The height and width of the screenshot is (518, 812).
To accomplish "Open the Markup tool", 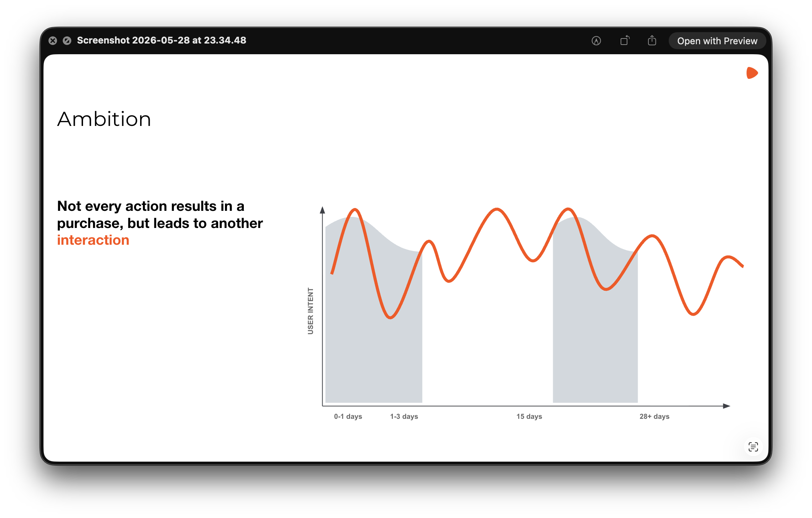I will (596, 41).
